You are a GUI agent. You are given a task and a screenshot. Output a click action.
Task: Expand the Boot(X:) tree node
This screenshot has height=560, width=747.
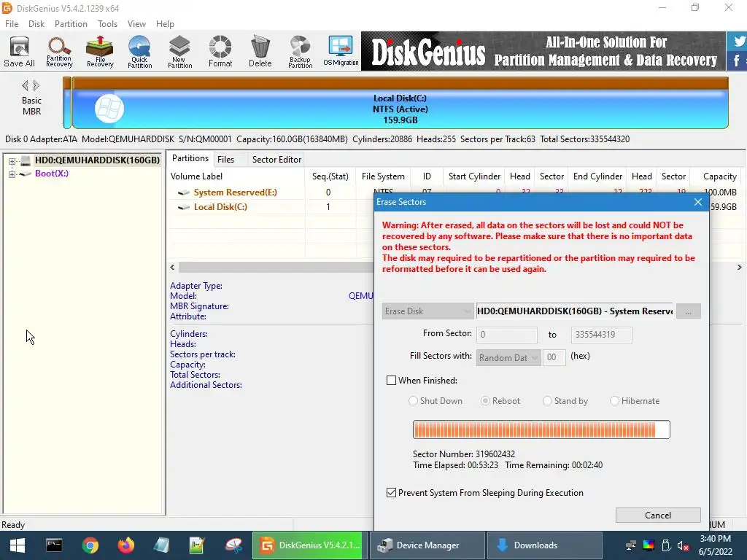[12, 174]
